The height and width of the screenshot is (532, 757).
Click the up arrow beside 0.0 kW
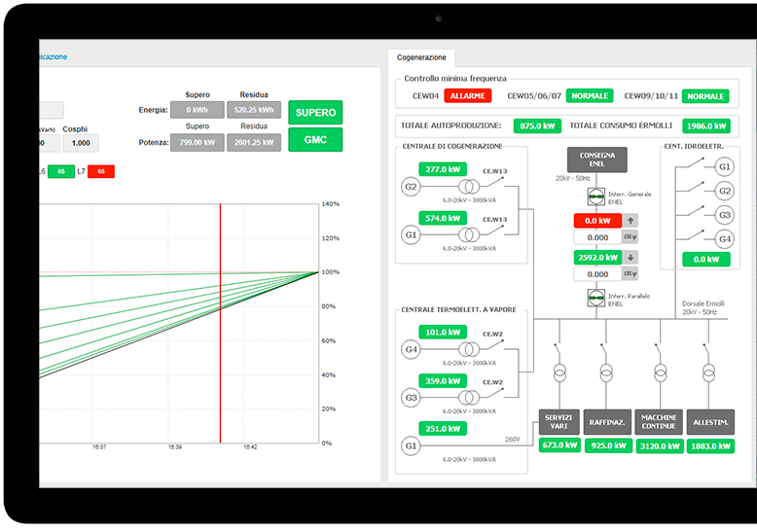pos(630,221)
